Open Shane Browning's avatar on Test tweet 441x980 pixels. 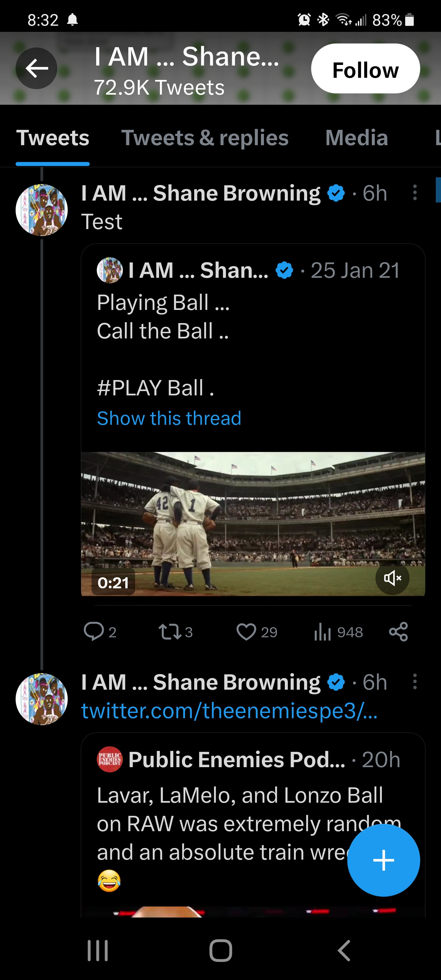41,210
